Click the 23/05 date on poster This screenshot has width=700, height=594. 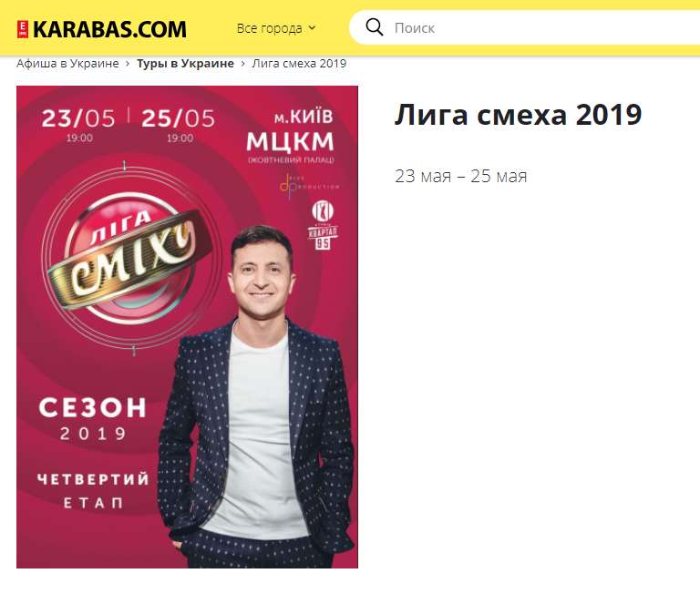78,118
